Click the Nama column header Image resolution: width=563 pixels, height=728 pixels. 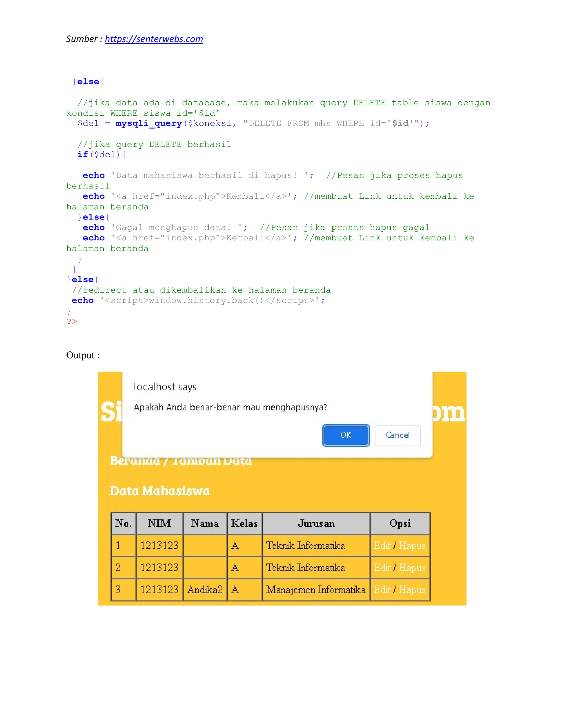pyautogui.click(x=205, y=523)
